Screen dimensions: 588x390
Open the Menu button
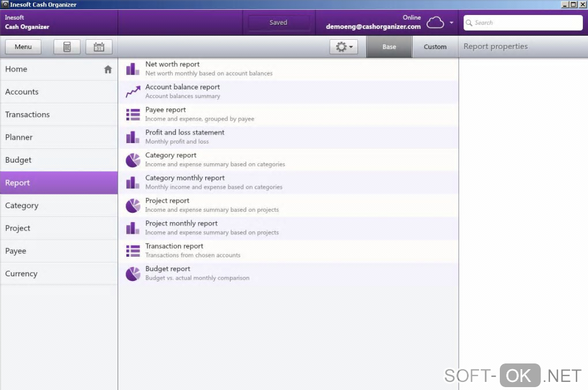click(23, 47)
